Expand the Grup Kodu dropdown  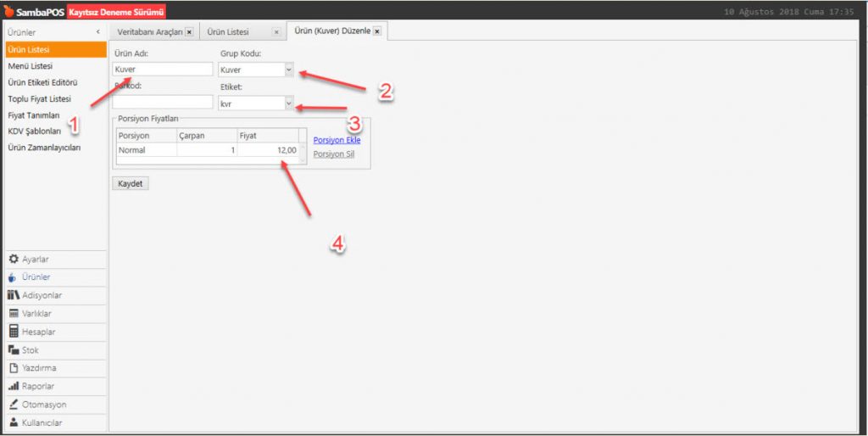click(289, 70)
